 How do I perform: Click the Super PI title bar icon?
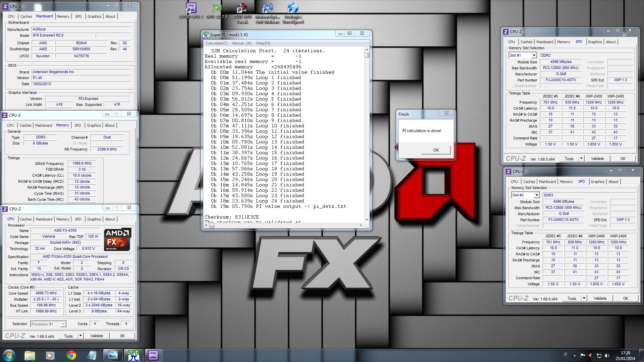[206, 35]
